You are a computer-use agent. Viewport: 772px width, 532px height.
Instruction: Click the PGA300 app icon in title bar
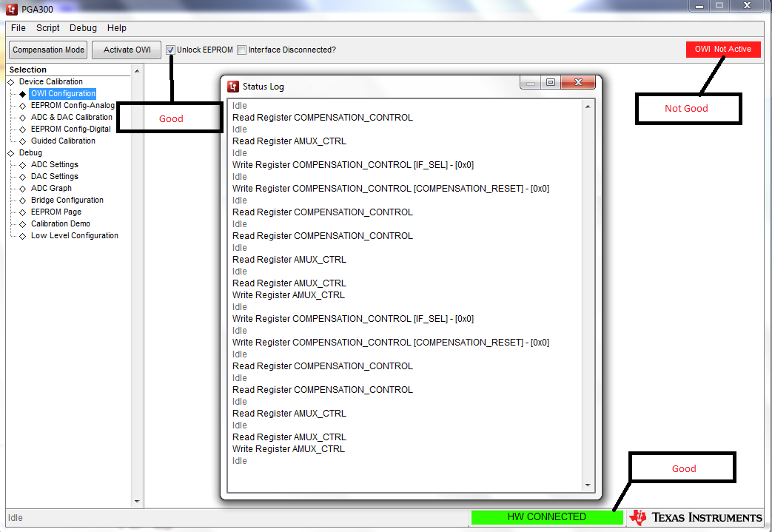click(11, 9)
